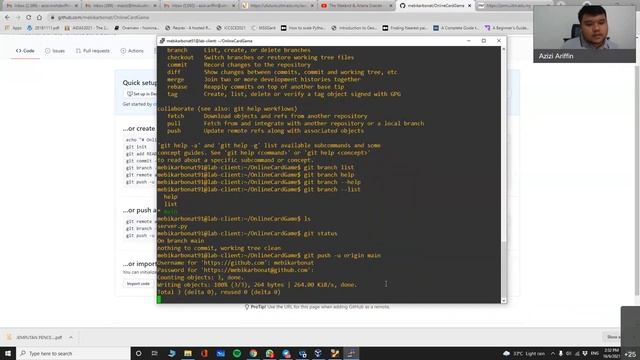Open the GitHub Pull requests tab

click(93, 51)
